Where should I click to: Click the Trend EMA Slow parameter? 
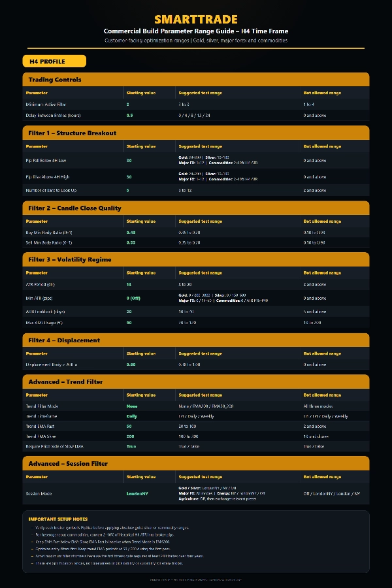click(41, 436)
